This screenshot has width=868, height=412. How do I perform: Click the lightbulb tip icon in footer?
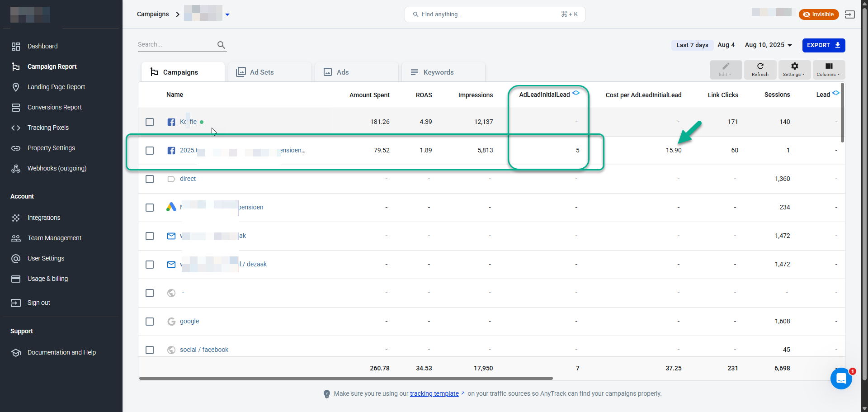click(327, 394)
